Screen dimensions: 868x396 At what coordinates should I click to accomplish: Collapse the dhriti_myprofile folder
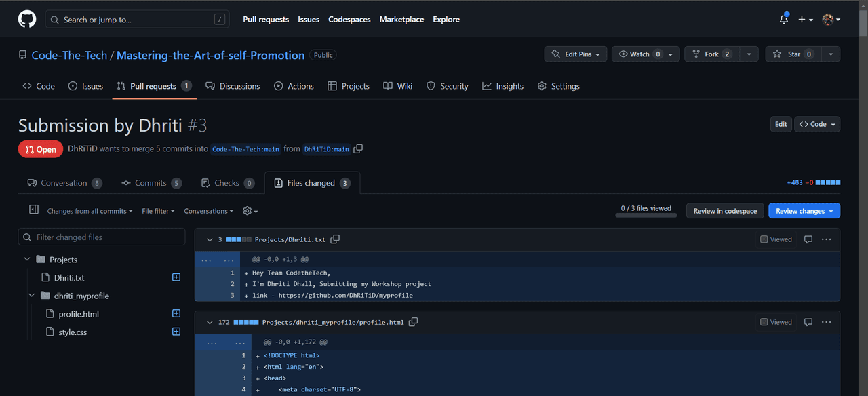click(x=32, y=296)
